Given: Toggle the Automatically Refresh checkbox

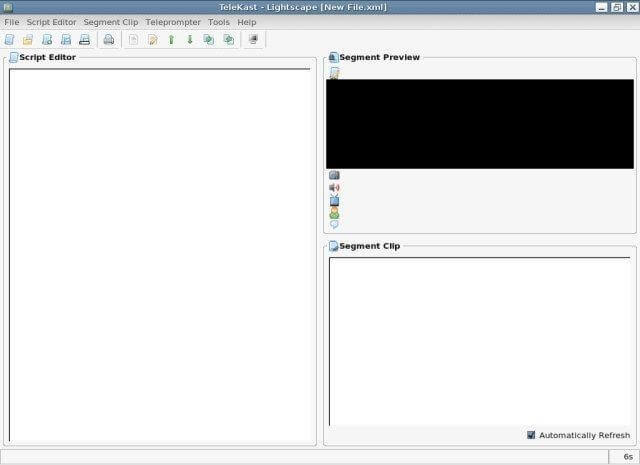Looking at the screenshot, I should coord(531,435).
